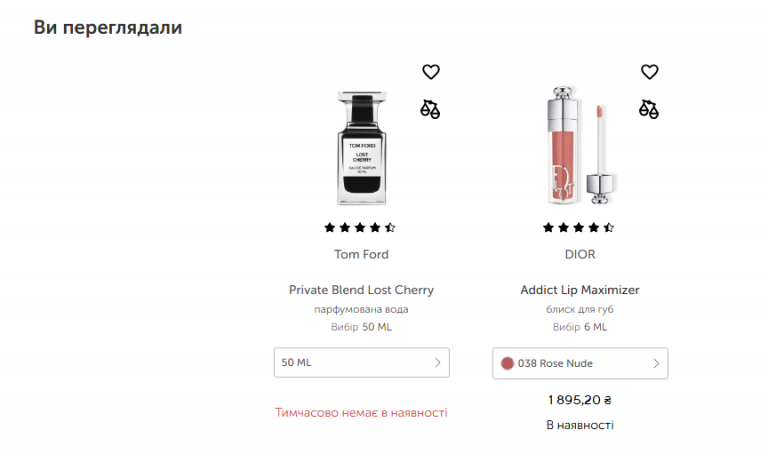
Task: Open the 038 Rose Nude shade selector
Action: pyautogui.click(x=580, y=364)
